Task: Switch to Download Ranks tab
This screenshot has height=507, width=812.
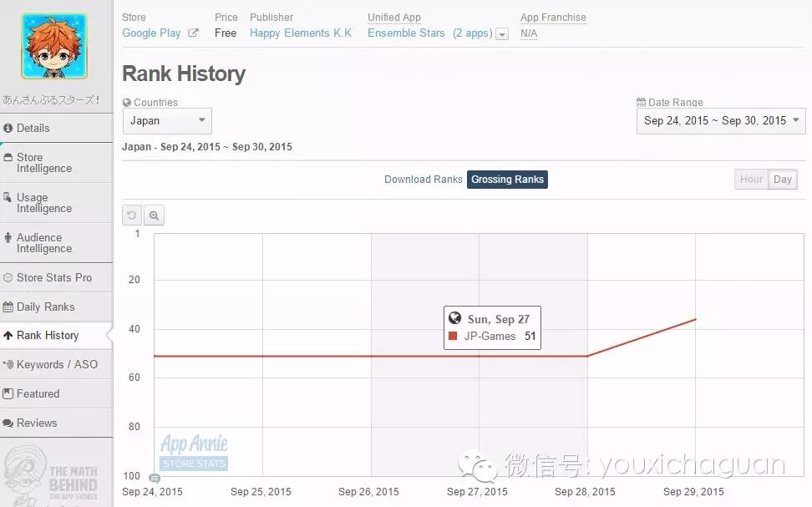Action: click(x=423, y=180)
